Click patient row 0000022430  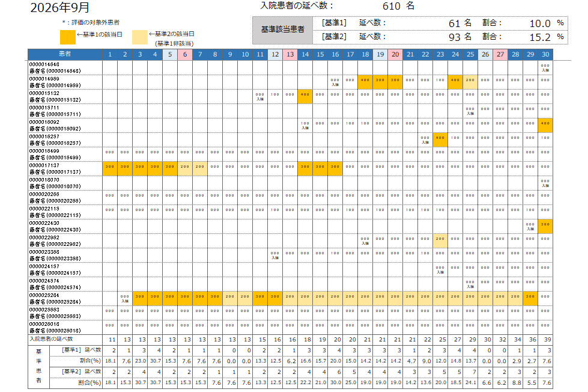tap(290, 227)
